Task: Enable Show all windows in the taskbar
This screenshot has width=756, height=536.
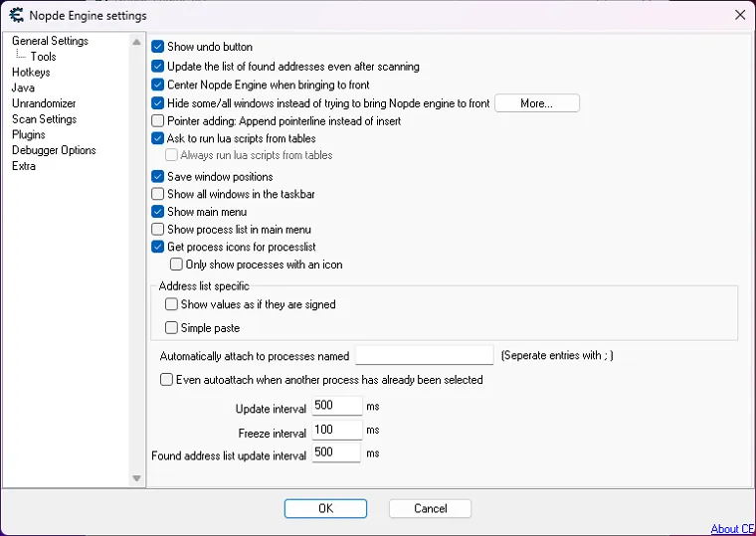Action: (157, 194)
